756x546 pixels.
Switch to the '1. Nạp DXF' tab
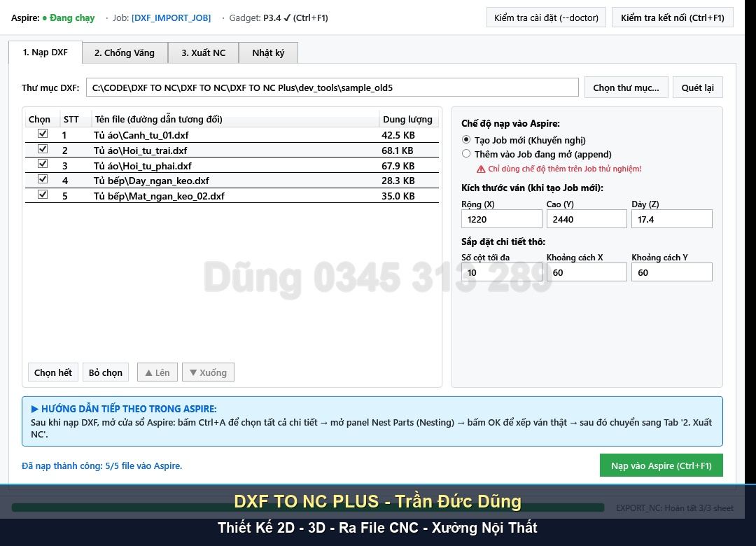pos(45,52)
